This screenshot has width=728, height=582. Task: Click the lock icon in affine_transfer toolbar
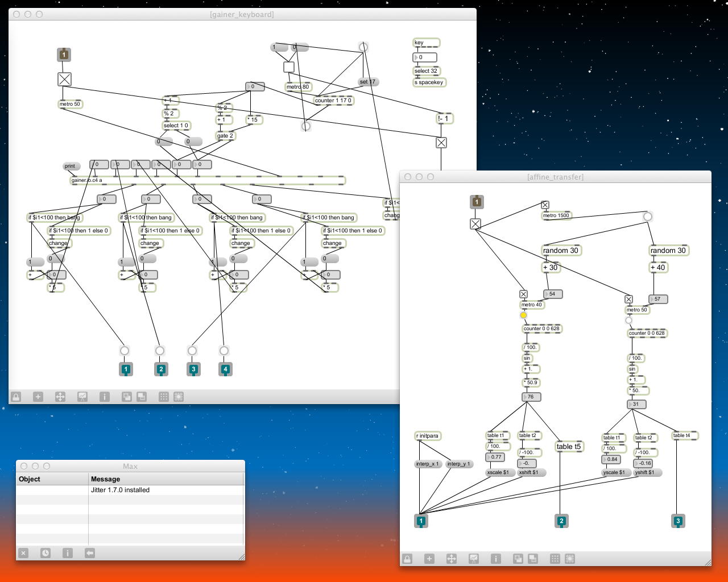[x=407, y=559]
